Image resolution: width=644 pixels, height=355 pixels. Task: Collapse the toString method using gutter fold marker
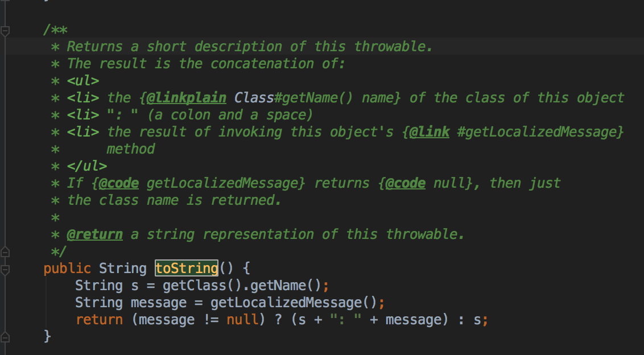pos(5,268)
